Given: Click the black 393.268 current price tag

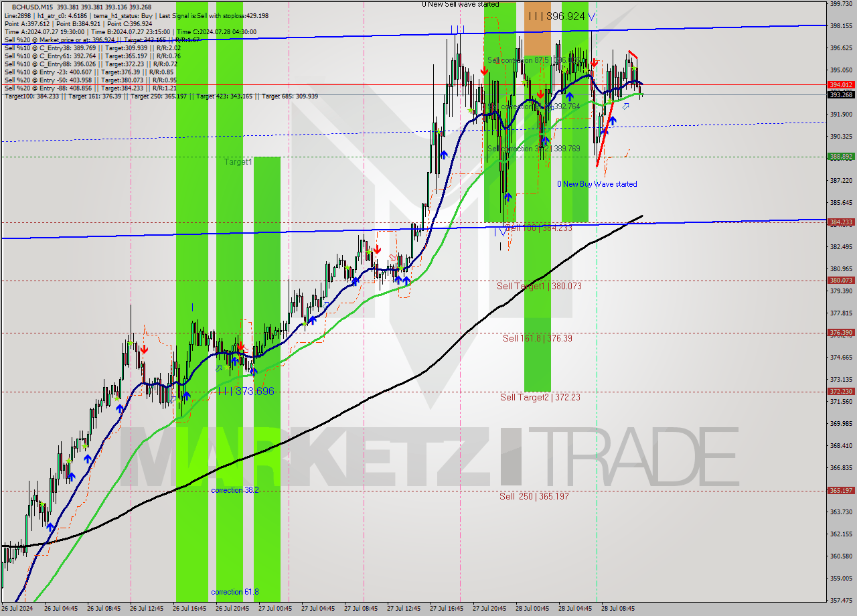Looking at the screenshot, I should [x=841, y=95].
